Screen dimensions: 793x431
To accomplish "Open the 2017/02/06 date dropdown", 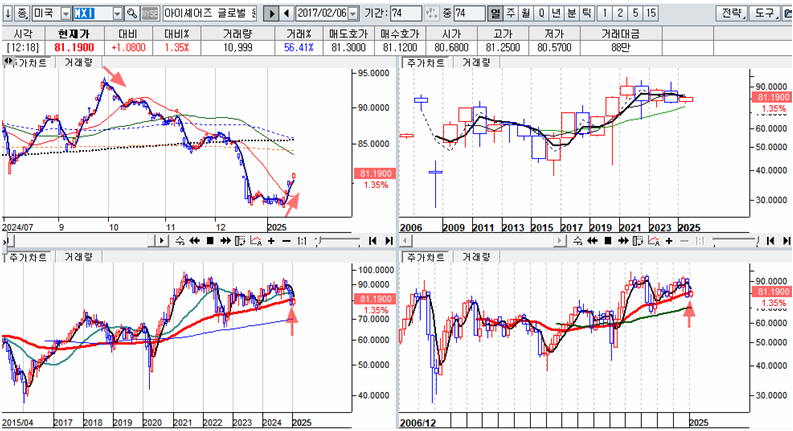I will click(354, 14).
